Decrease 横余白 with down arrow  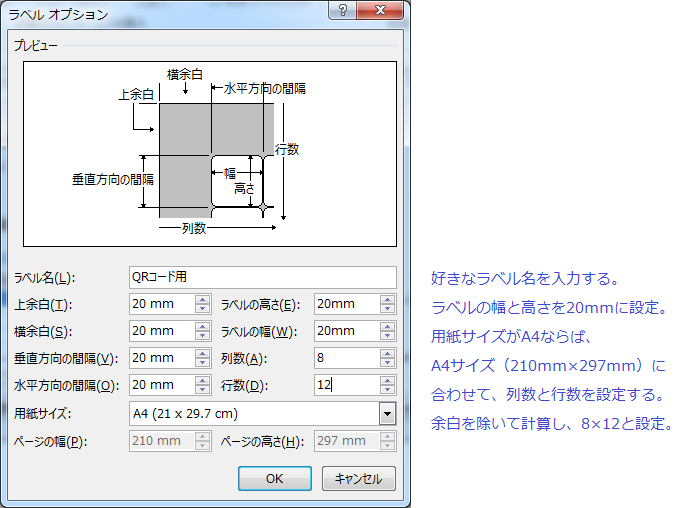202,336
